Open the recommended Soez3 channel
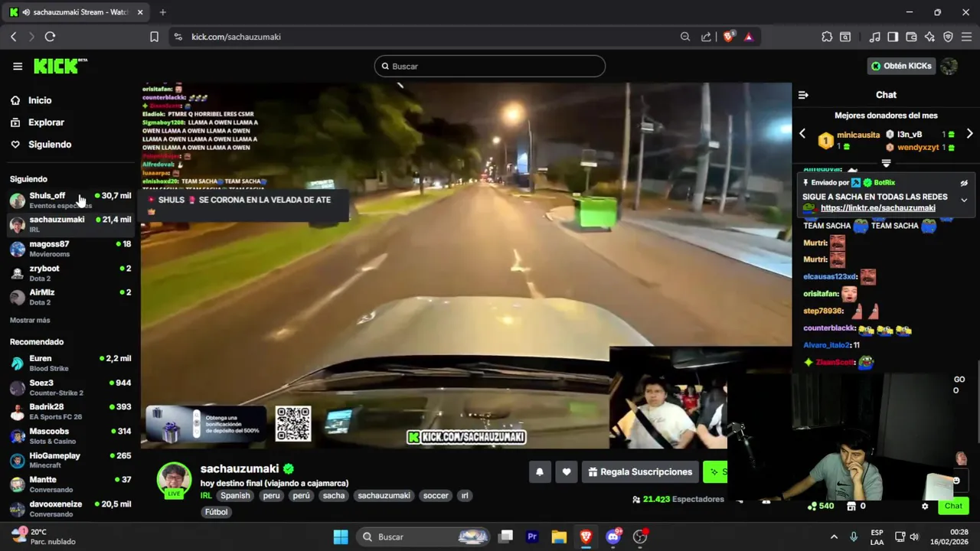 tap(70, 387)
